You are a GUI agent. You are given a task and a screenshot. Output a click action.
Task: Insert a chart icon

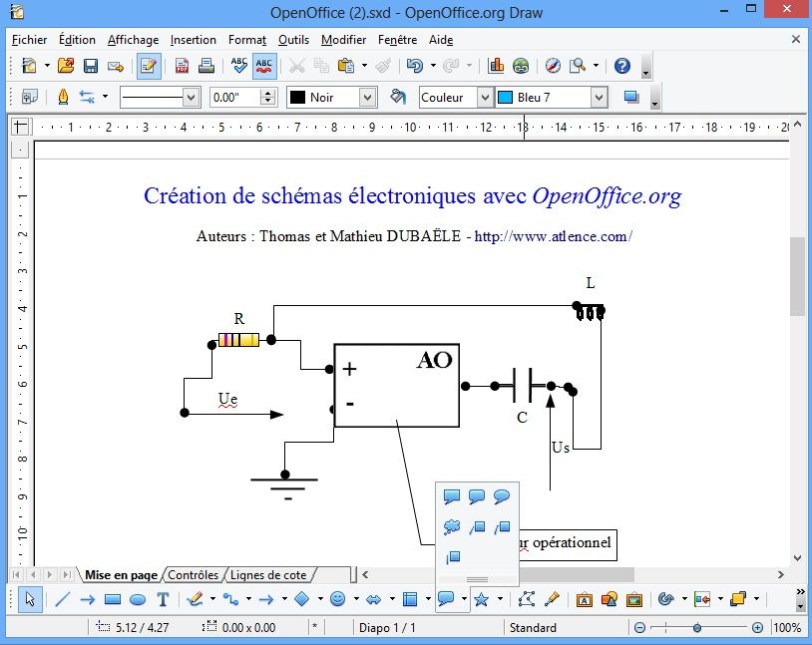pos(496,66)
